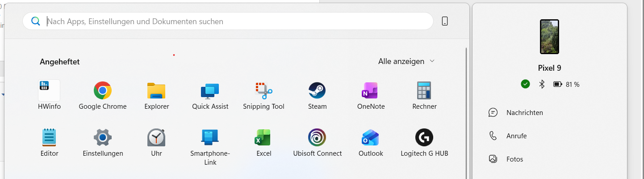644x179 pixels.
Task: Toggle the phone panel icon beside search
Action: (x=445, y=21)
